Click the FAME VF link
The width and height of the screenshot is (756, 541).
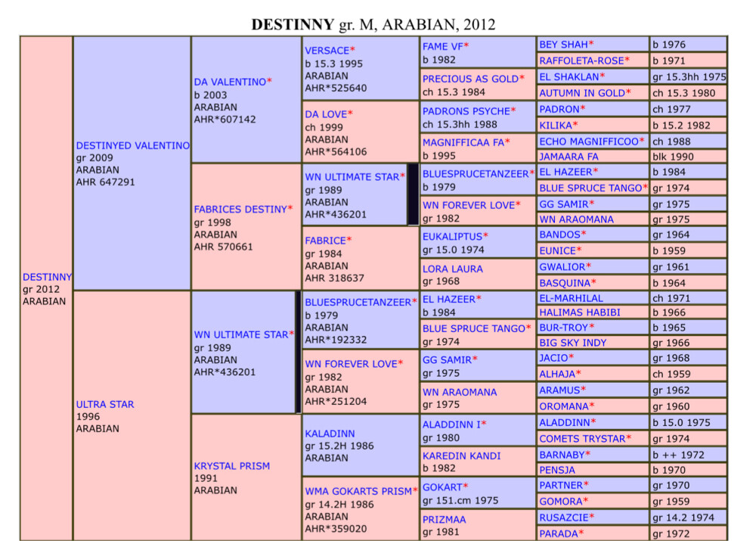(442, 46)
